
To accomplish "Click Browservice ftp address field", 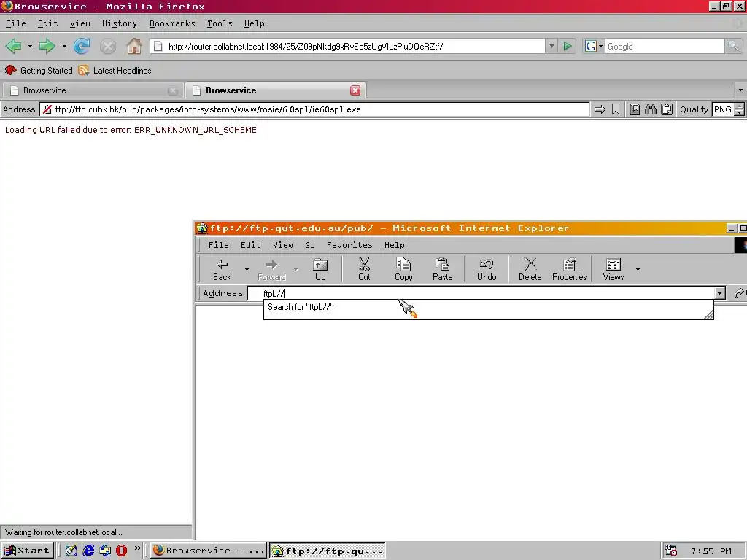I will [x=314, y=109].
